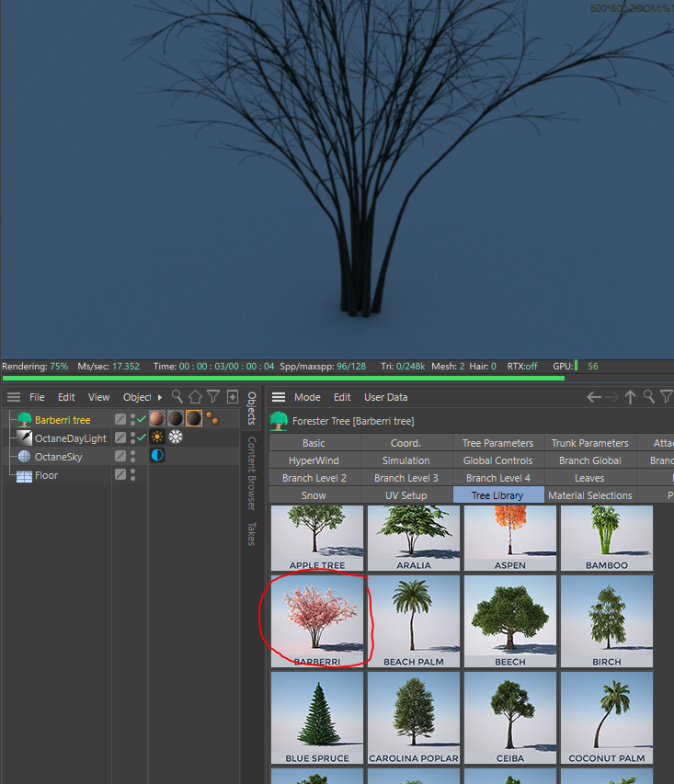Open the filter funnel in Objects panel
Image resolution: width=674 pixels, height=784 pixels.
click(x=213, y=397)
